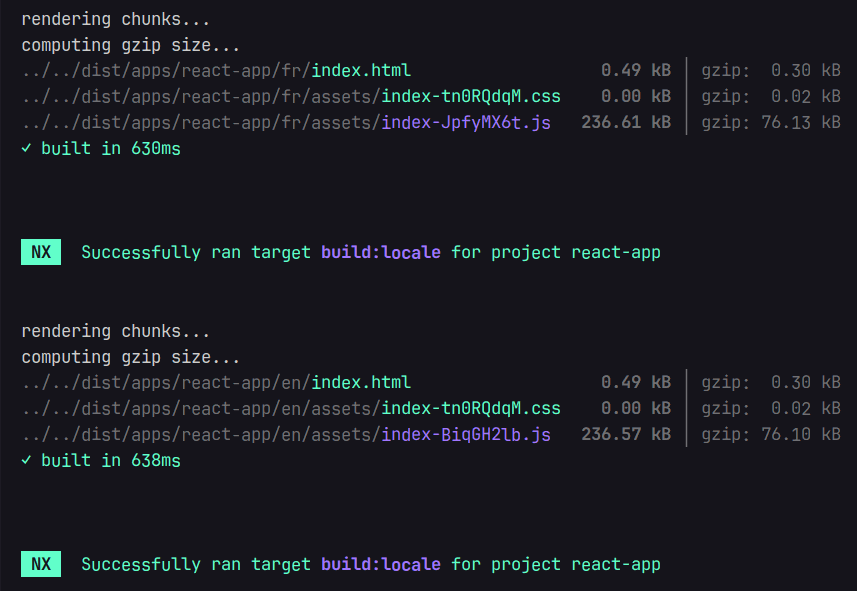Screen dimensions: 857x591
Task: Open index-BiqGH2lb.js in en assets
Action: coord(465,434)
